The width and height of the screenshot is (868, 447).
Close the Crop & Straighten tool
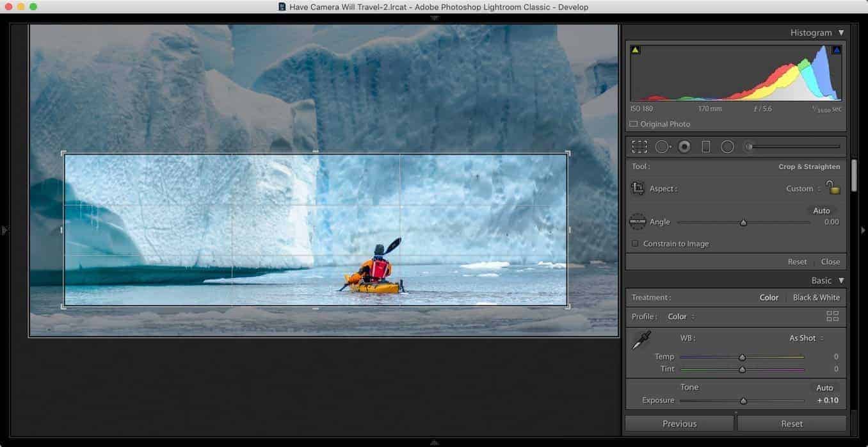830,261
